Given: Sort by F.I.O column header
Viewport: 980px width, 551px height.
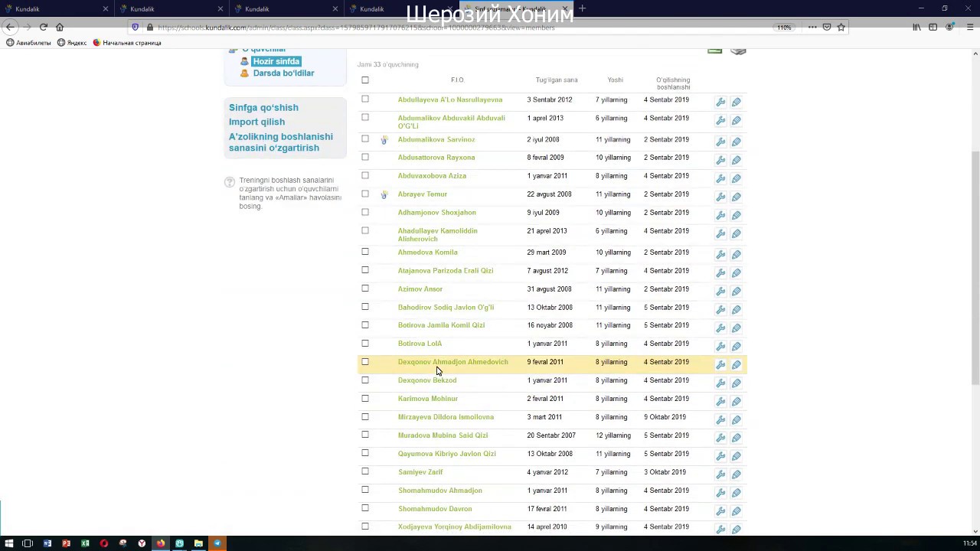Looking at the screenshot, I should click(457, 80).
